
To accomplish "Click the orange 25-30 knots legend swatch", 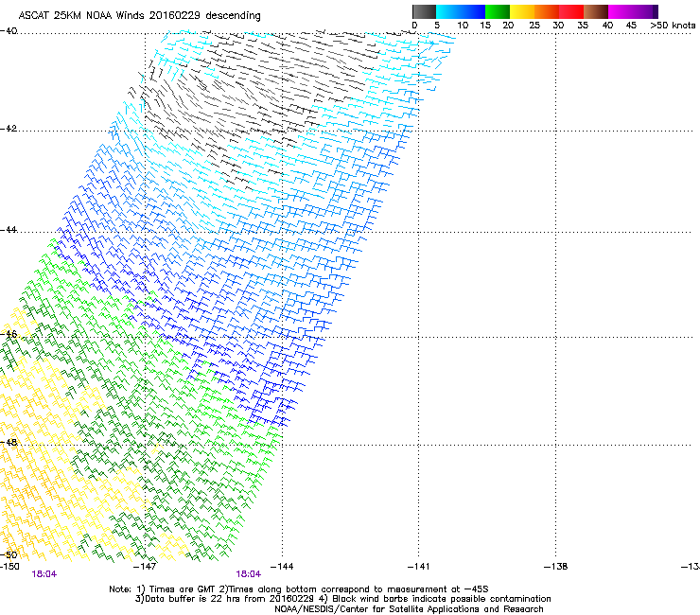I will tap(547, 11).
